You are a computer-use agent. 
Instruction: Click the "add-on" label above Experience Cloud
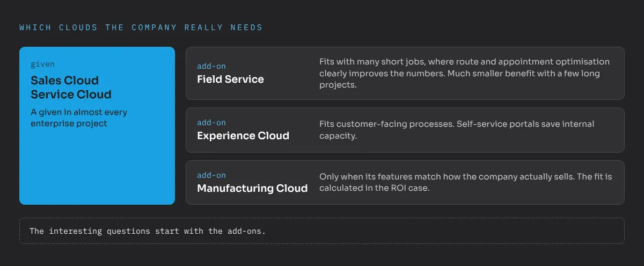click(x=211, y=123)
